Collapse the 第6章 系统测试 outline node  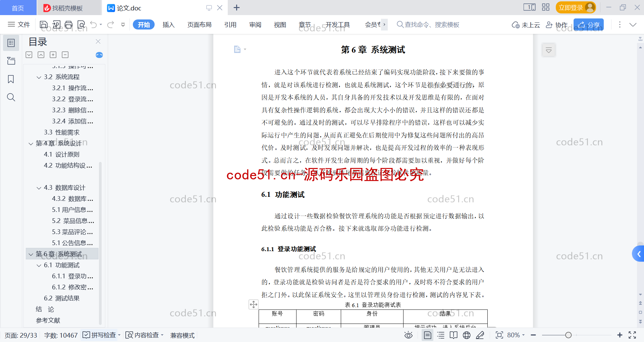31,254
